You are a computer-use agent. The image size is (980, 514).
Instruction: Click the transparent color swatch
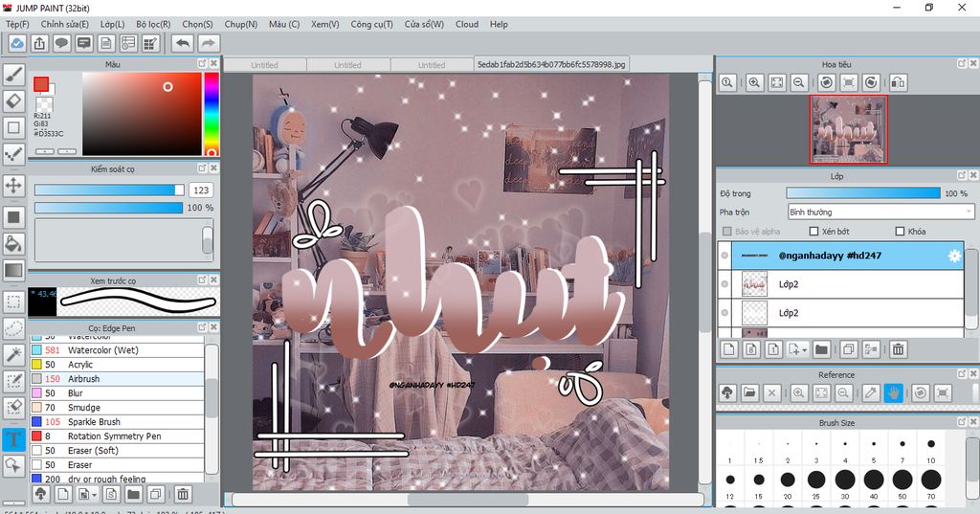click(44, 103)
